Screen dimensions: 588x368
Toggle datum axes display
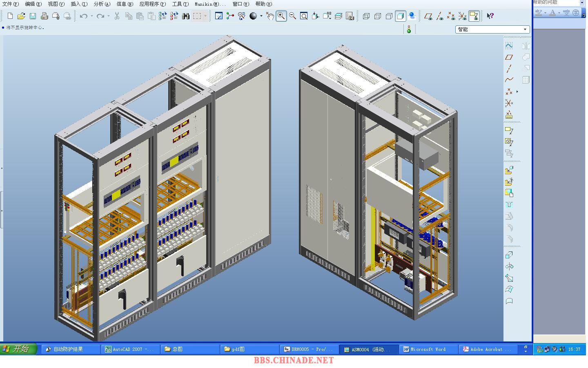439,16
